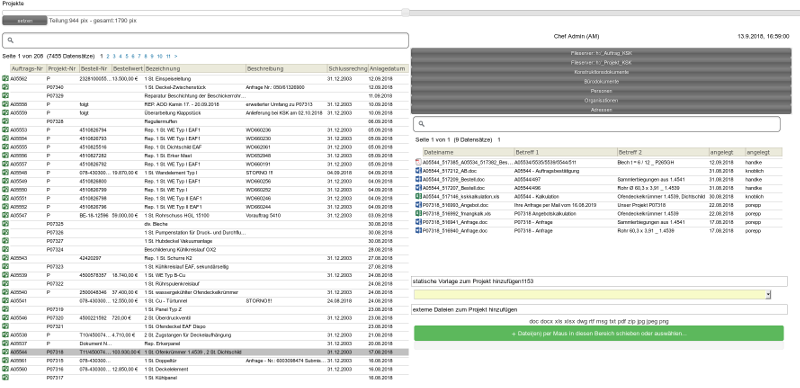Click the green icon of row P07326
The width and height of the screenshot is (800, 388).
[6, 233]
